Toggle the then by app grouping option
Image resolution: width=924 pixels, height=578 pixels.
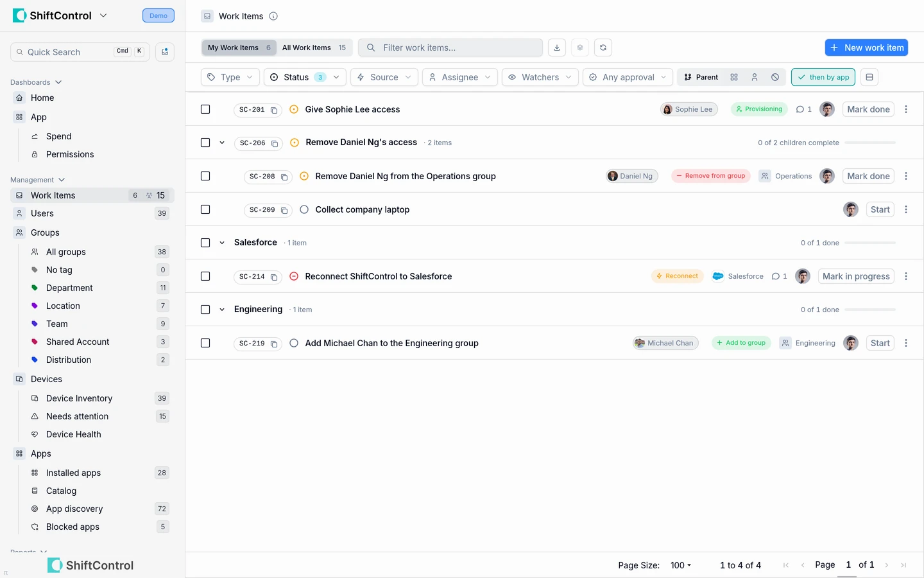pos(823,77)
